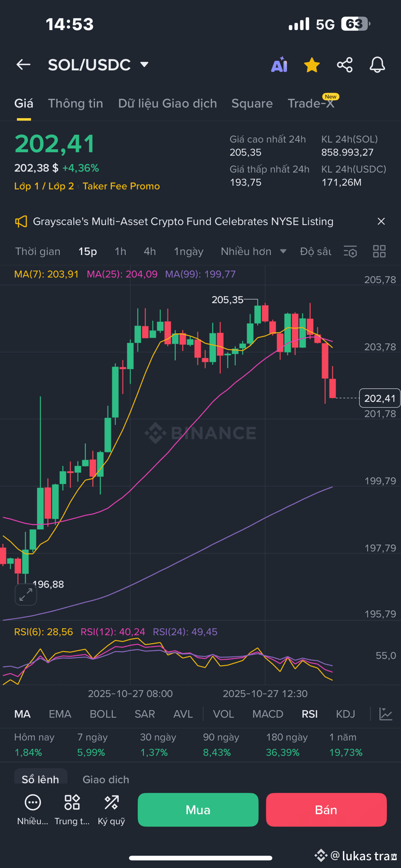Open the chart layout grid icon
Screen dimensions: 401x868
click(379, 251)
